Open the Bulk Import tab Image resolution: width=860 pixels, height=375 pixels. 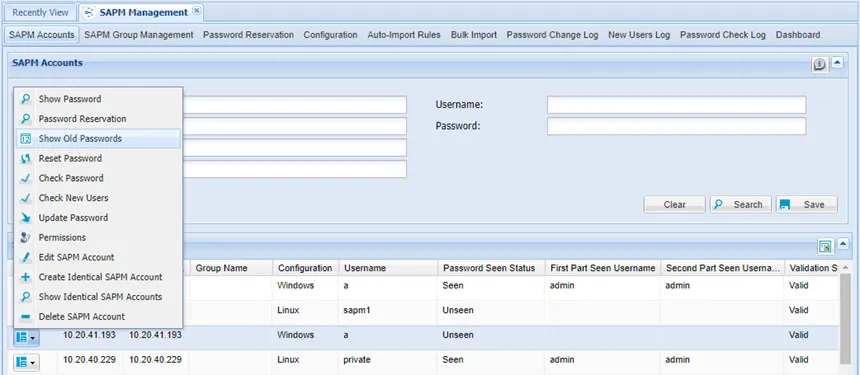pos(474,35)
